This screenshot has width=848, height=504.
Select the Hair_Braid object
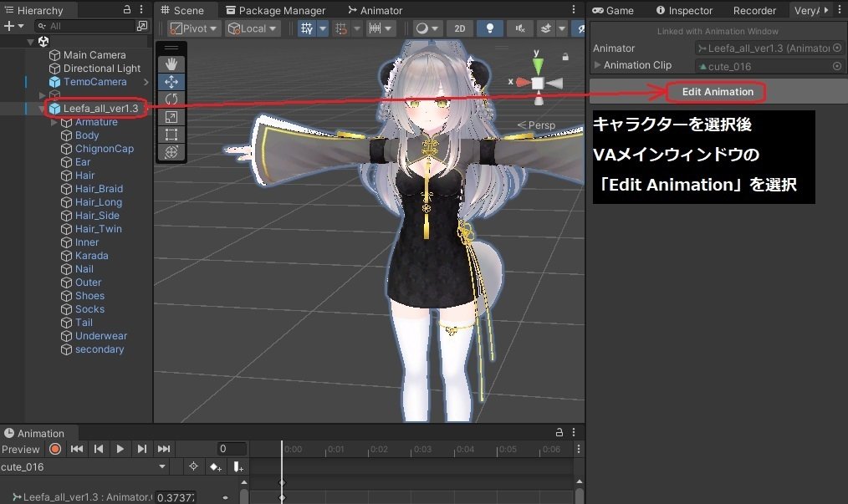[x=99, y=189]
